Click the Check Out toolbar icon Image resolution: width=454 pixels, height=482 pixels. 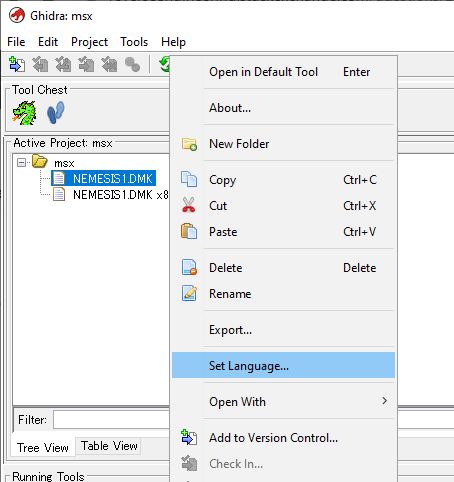(x=40, y=64)
